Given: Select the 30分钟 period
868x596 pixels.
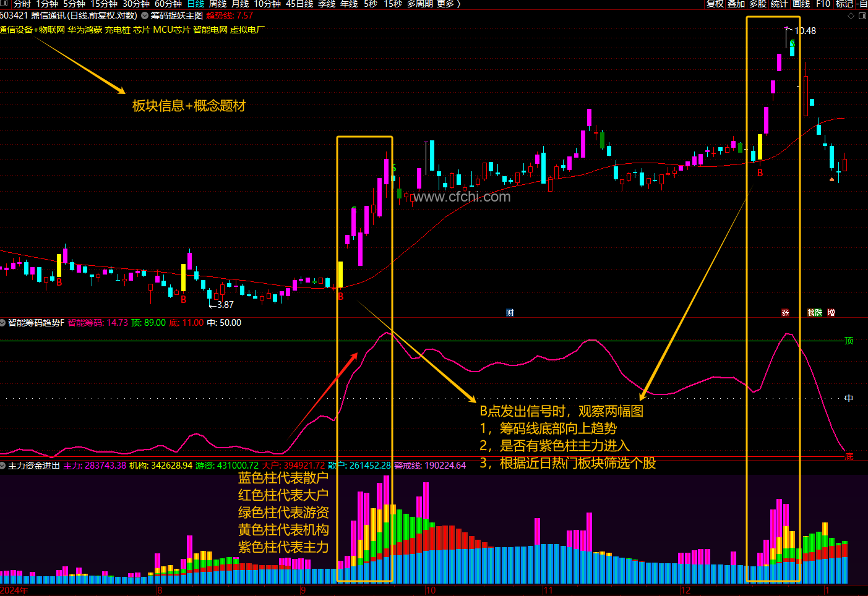Looking at the screenshot, I should pyautogui.click(x=136, y=4).
